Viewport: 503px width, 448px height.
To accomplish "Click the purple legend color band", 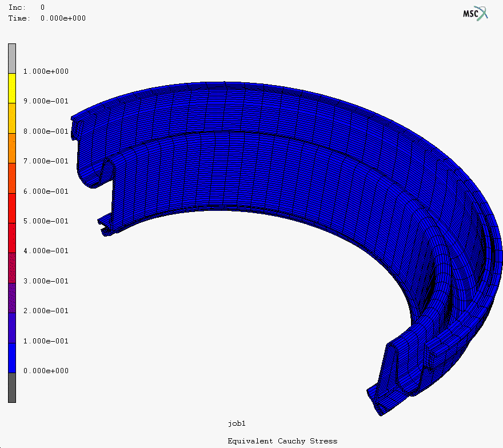I will [x=12, y=298].
